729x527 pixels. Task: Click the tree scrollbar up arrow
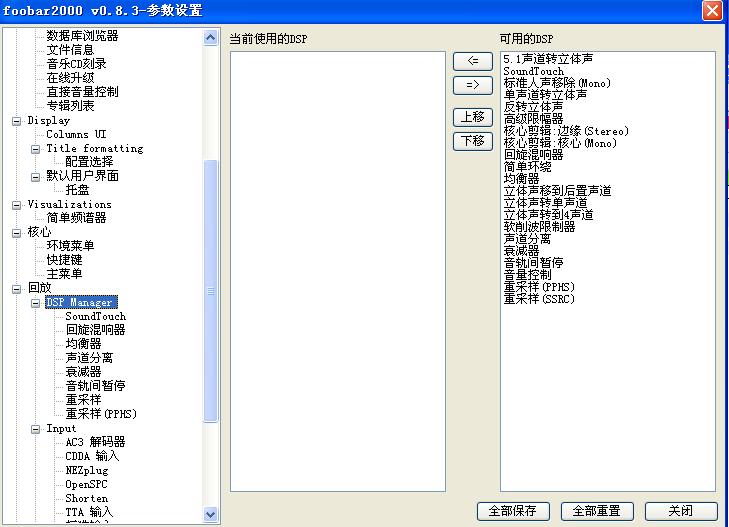[210, 37]
